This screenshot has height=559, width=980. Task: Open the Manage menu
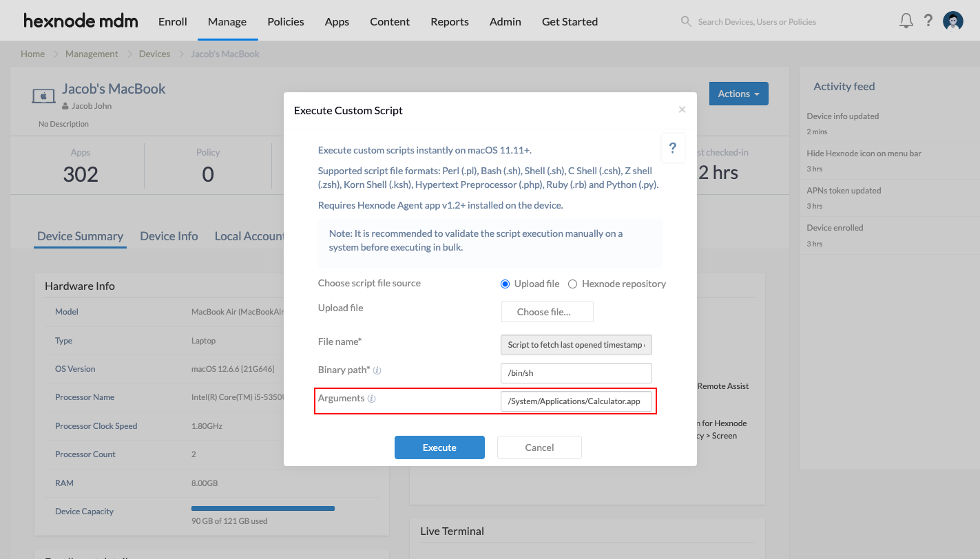coord(227,21)
